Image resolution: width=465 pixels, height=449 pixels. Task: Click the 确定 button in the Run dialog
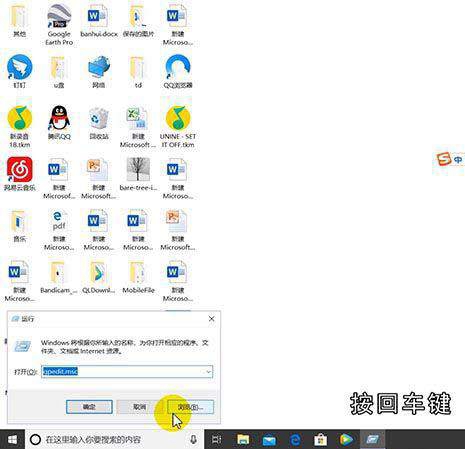(x=89, y=407)
